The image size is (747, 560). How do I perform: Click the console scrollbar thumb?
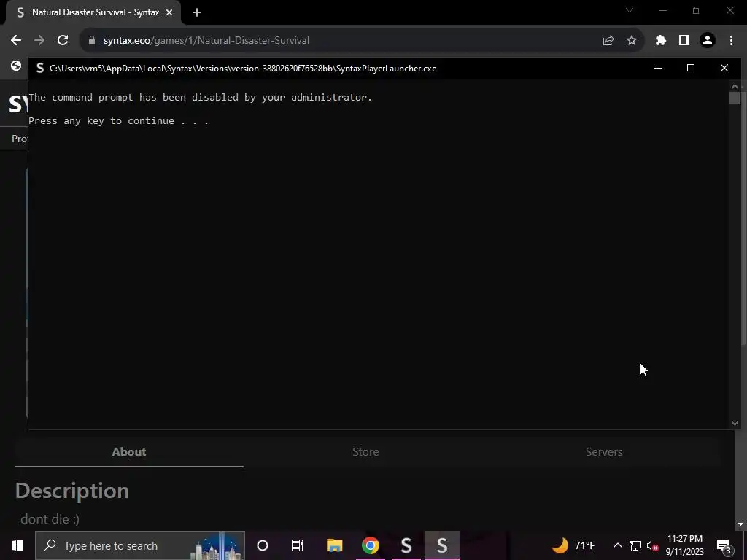(735, 98)
